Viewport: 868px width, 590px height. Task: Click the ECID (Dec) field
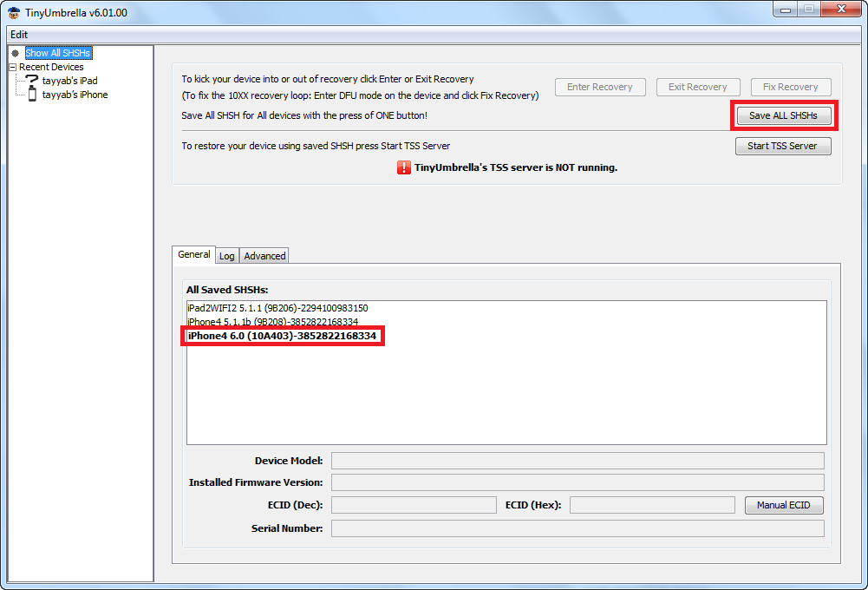click(x=414, y=505)
